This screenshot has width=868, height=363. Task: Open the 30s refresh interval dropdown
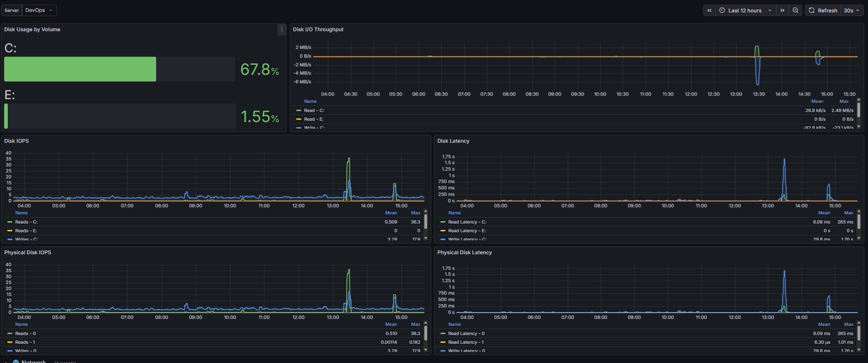point(851,11)
